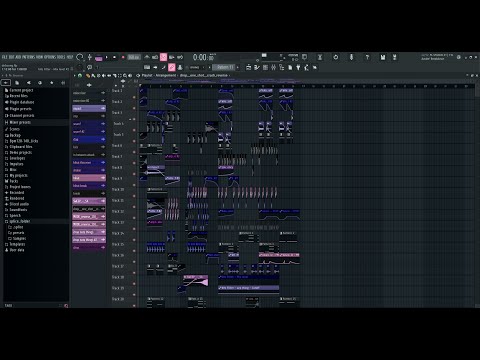Open Templates folder in browser
The height and width of the screenshot is (360, 480).
17,244
